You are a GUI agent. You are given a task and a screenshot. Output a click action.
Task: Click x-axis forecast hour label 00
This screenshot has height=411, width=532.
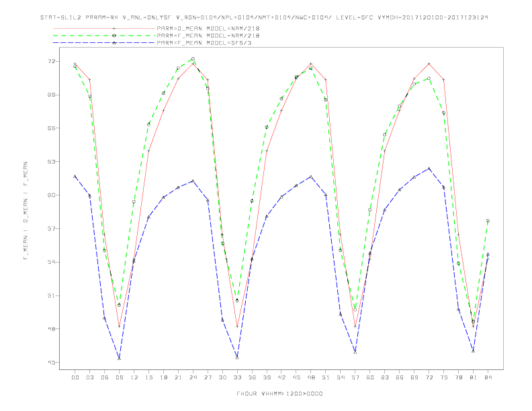[x=75, y=377]
